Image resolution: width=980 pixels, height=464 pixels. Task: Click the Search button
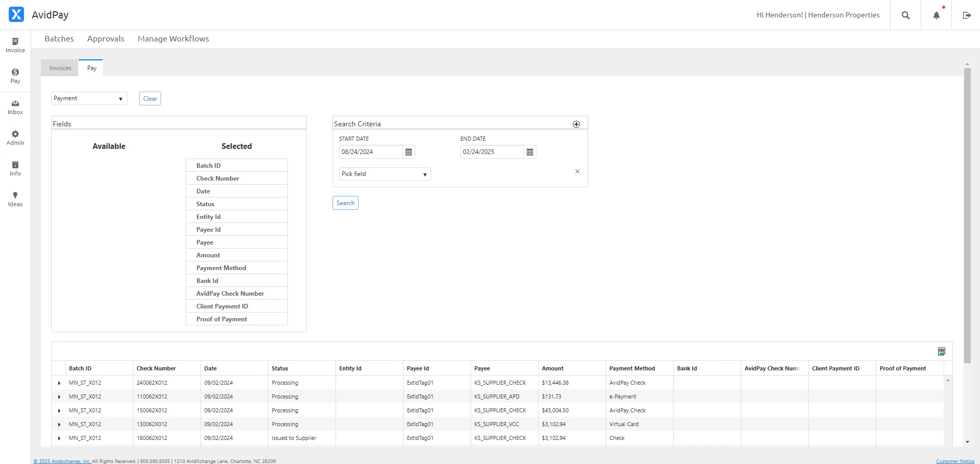(x=345, y=203)
